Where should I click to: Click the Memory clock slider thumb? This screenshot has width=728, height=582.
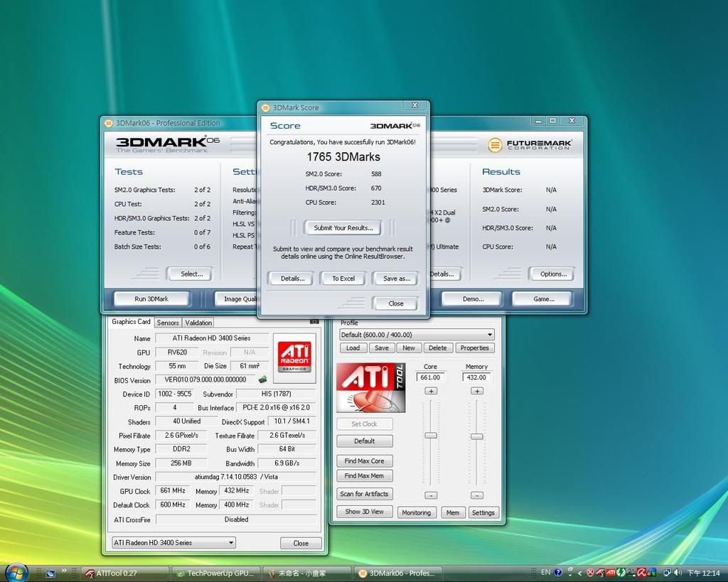[477, 436]
